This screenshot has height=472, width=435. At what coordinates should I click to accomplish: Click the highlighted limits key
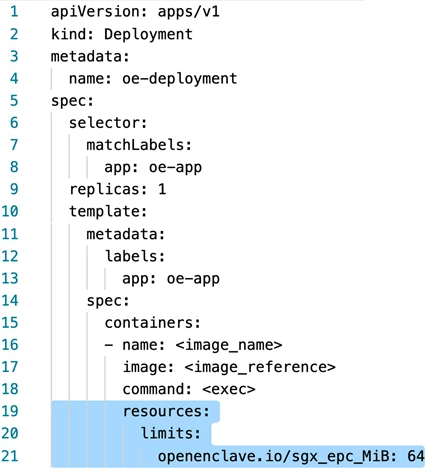(166, 434)
